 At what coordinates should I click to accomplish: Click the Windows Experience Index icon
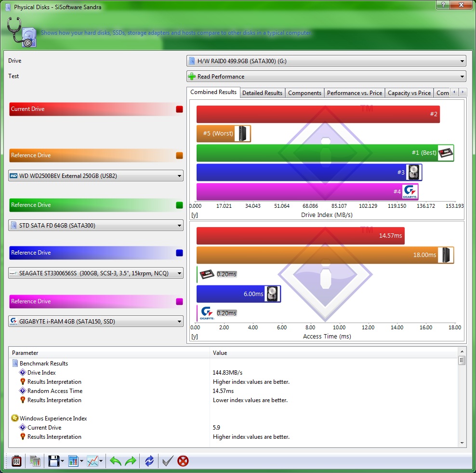[x=14, y=418]
